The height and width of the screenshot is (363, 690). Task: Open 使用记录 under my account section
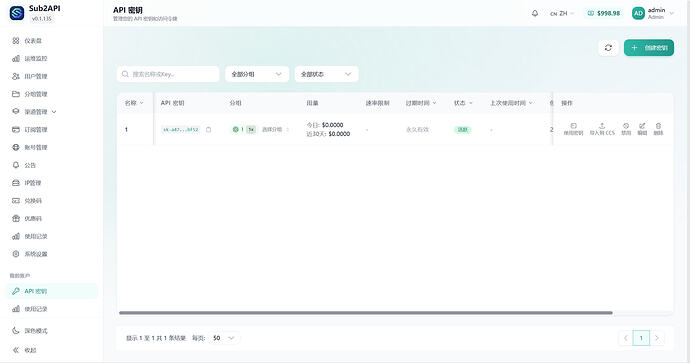pyautogui.click(x=51, y=309)
